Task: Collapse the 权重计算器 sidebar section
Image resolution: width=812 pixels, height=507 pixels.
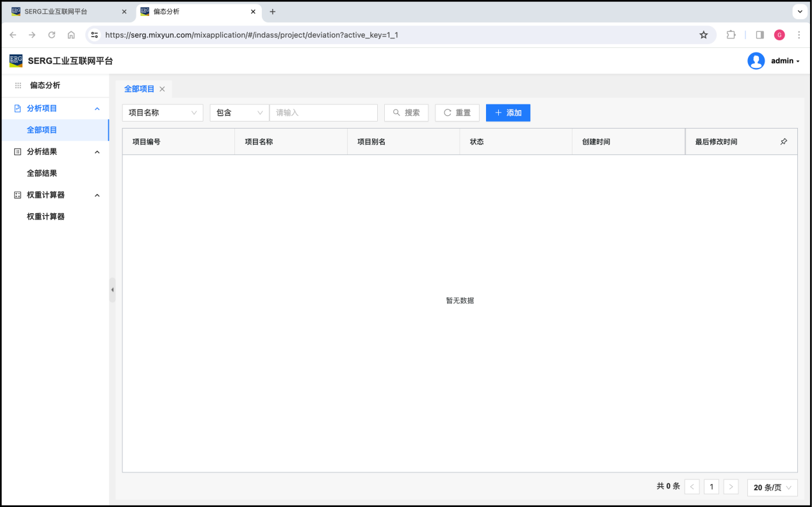Action: pyautogui.click(x=97, y=195)
